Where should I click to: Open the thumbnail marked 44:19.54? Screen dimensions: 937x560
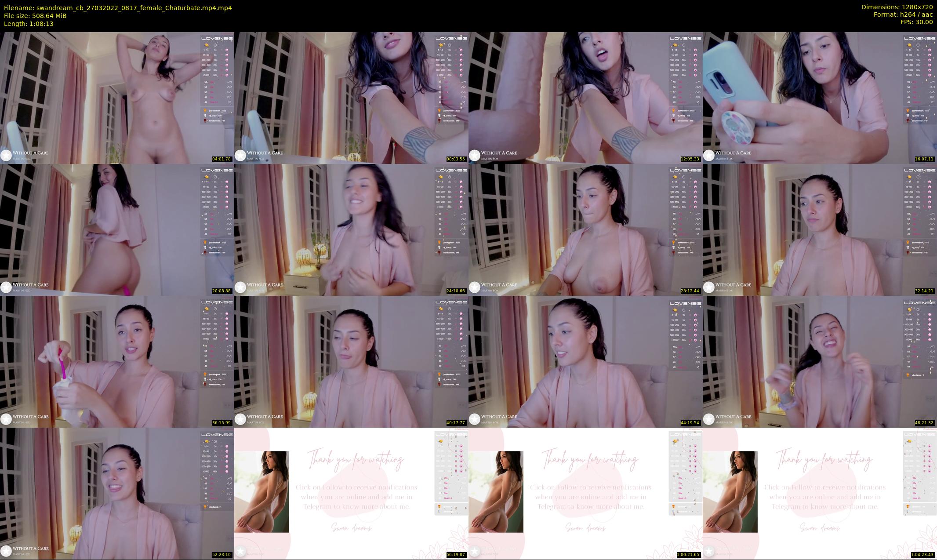tap(585, 361)
